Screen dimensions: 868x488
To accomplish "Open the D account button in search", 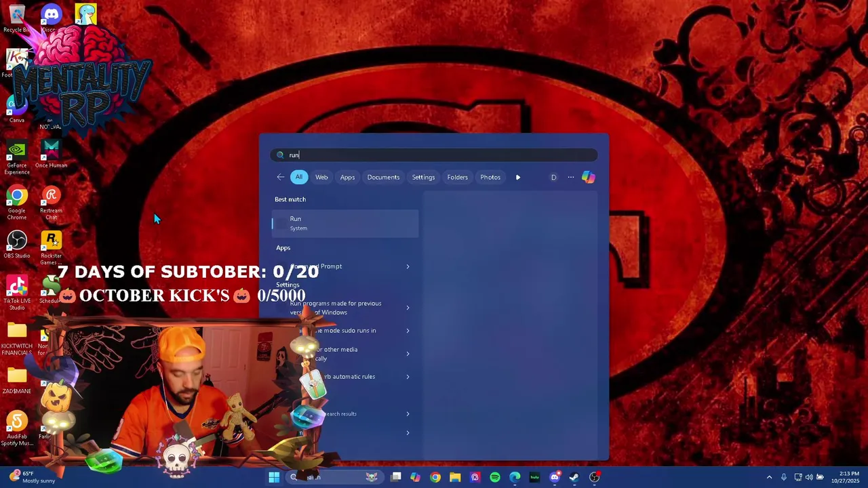I will [x=553, y=178].
